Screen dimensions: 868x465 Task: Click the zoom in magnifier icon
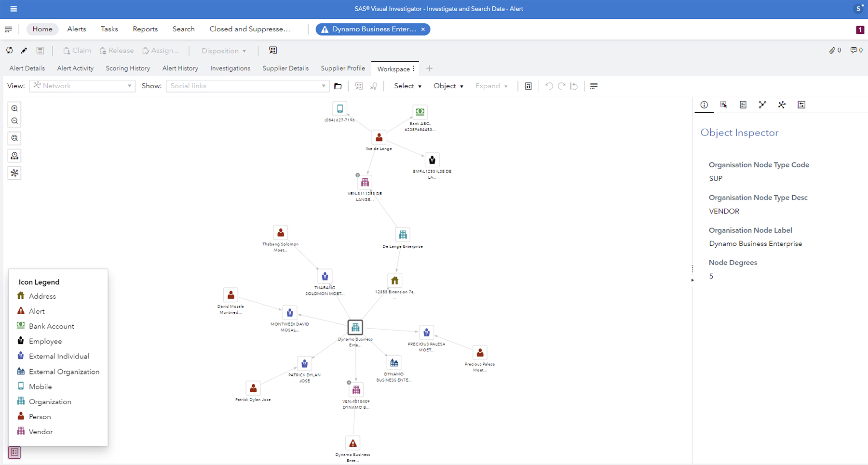pos(14,108)
